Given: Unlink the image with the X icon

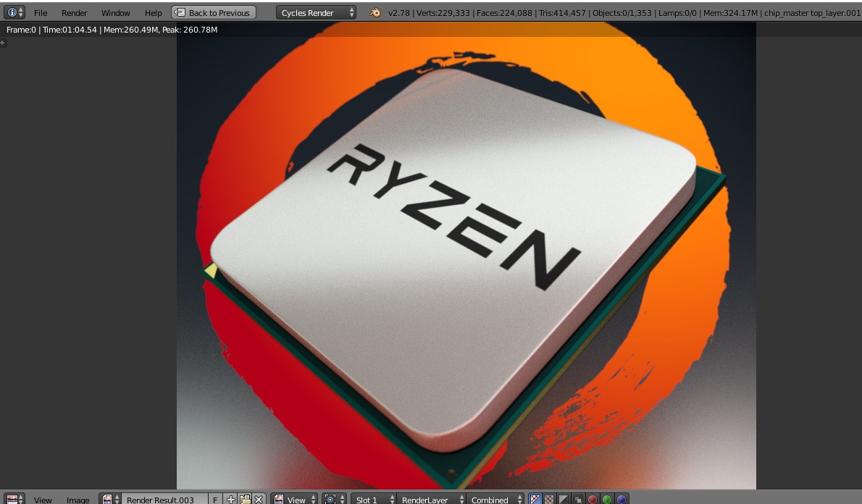Looking at the screenshot, I should coord(259,499).
